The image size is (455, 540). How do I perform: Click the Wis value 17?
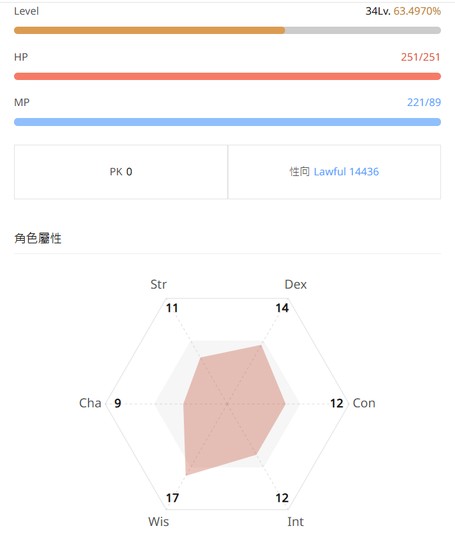coord(172,498)
